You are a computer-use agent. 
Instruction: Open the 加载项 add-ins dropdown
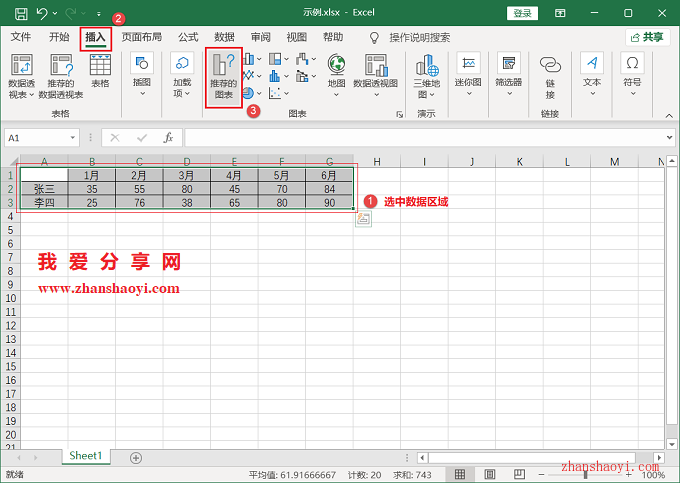(182, 74)
